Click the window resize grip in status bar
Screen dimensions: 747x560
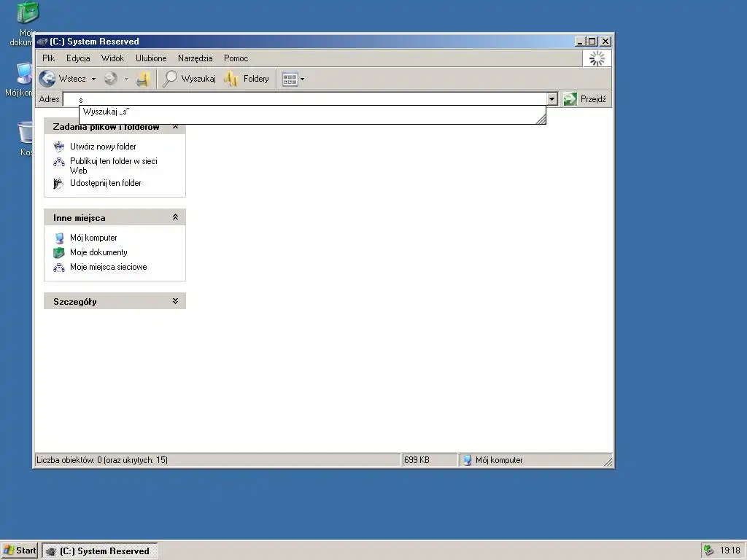click(x=608, y=462)
